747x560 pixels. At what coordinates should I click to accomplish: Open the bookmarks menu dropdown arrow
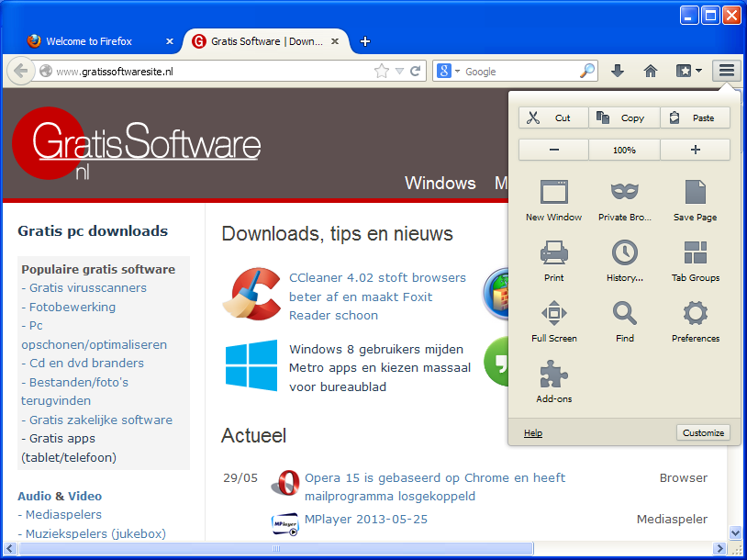(699, 71)
